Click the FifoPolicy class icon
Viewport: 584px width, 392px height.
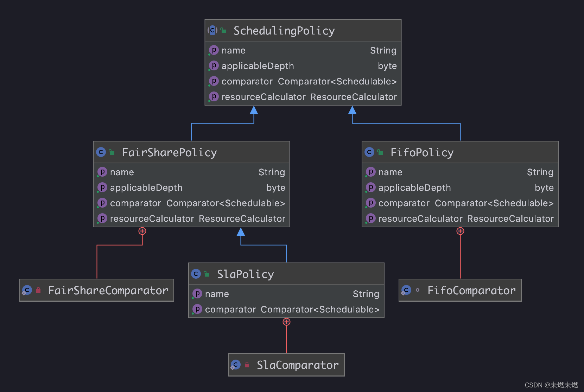[x=369, y=152]
